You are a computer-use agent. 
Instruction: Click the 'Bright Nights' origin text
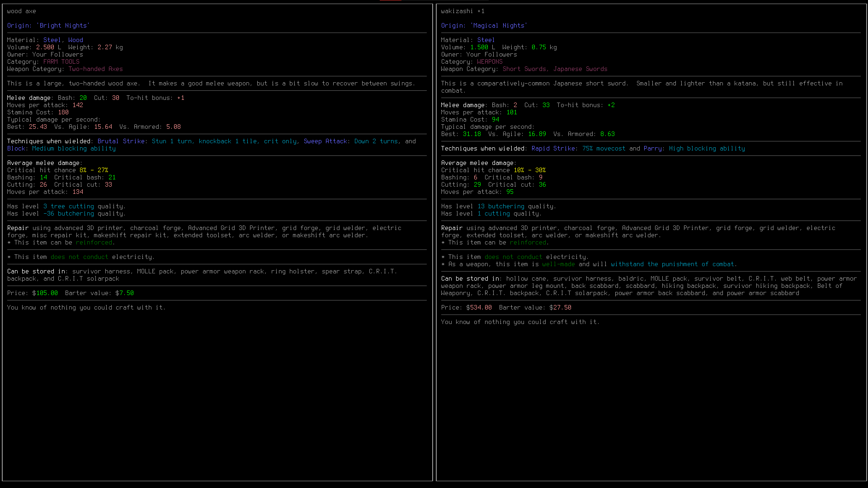(63, 26)
